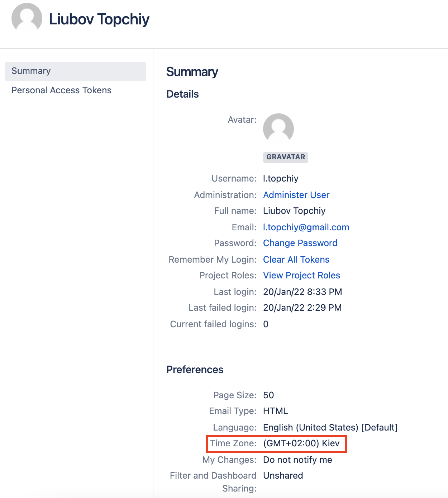Click the profile avatar beside the header name
This screenshot has width=448, height=498.
[27, 18]
